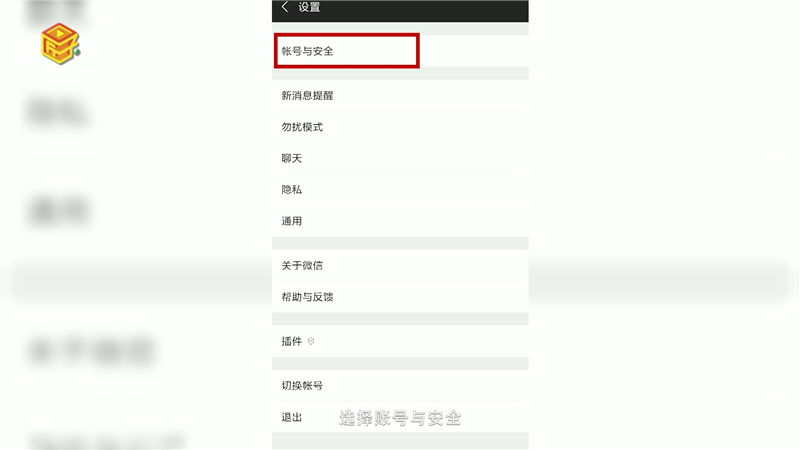This screenshot has width=800, height=450.
Task: Click the 选择账号与安全 subtitle caption
Action: tap(400, 418)
